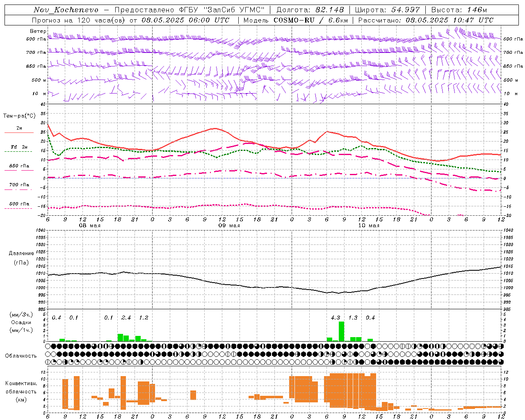This screenshot has width=525, height=420.
Task: Select the text 'Широта: 54.997'
Action: [x=387, y=10]
